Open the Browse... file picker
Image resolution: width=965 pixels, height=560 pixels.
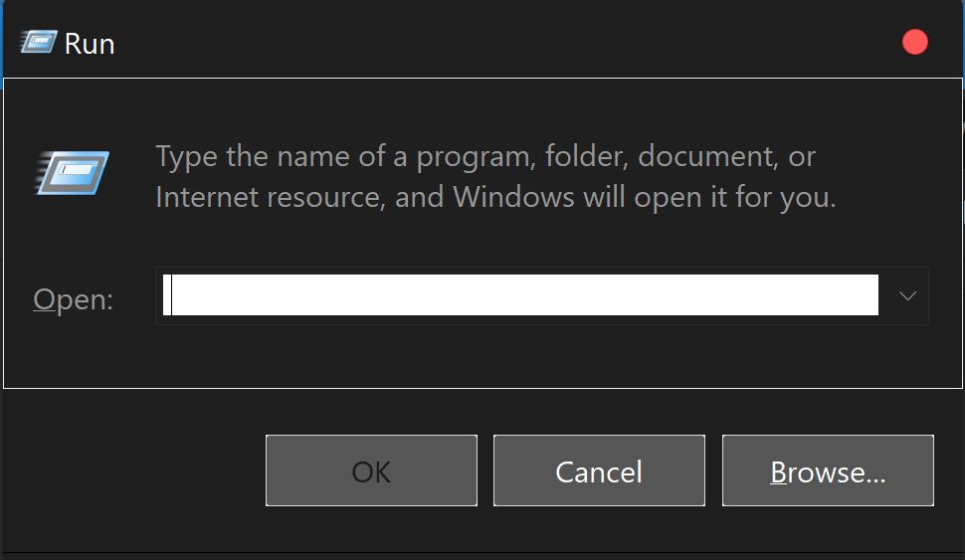(828, 470)
